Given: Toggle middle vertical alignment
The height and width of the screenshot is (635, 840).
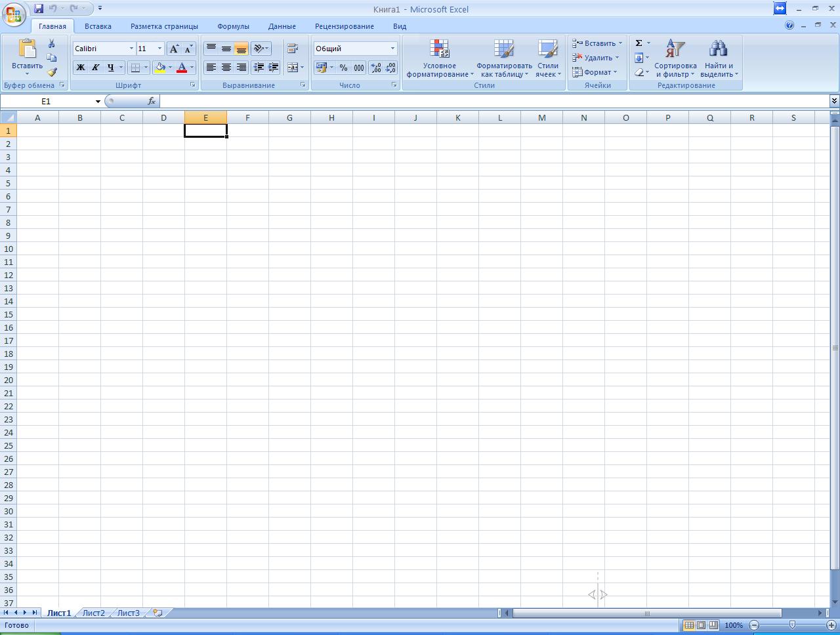Looking at the screenshot, I should [x=226, y=49].
